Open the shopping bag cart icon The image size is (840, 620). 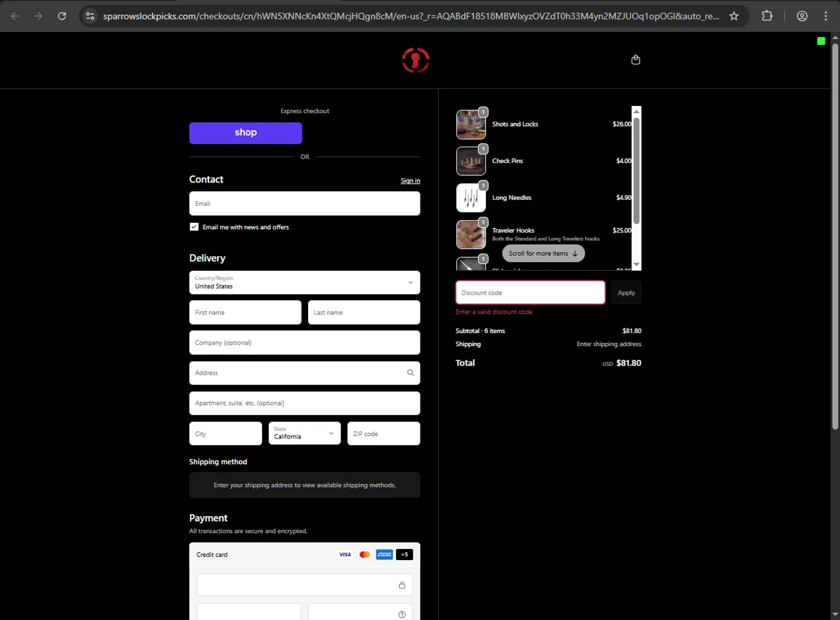point(636,60)
